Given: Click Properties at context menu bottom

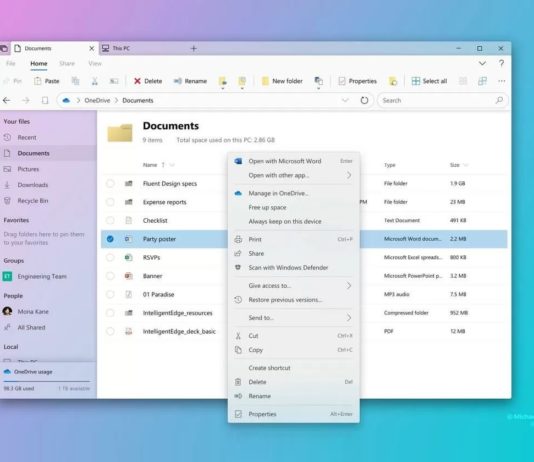Looking at the screenshot, I should tap(262, 414).
